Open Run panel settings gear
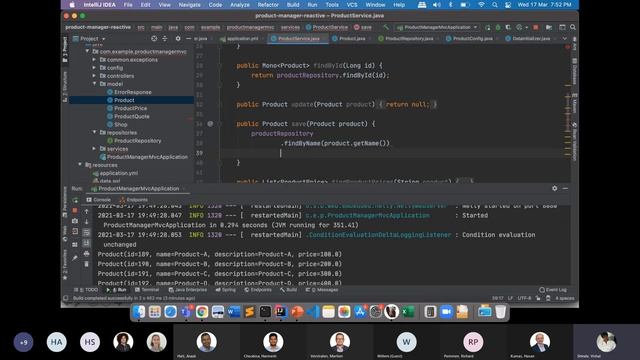The width and height of the screenshot is (640, 360). [554, 188]
